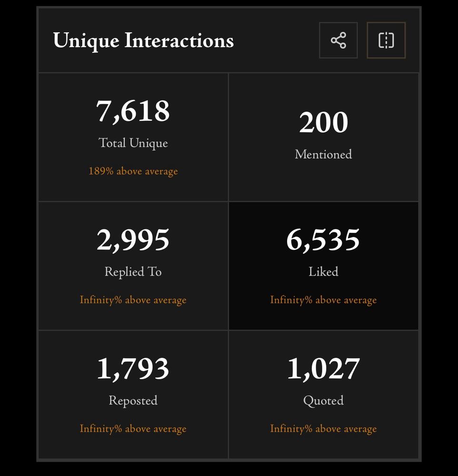Open the embed view icon
458x476 pixels.
(386, 40)
